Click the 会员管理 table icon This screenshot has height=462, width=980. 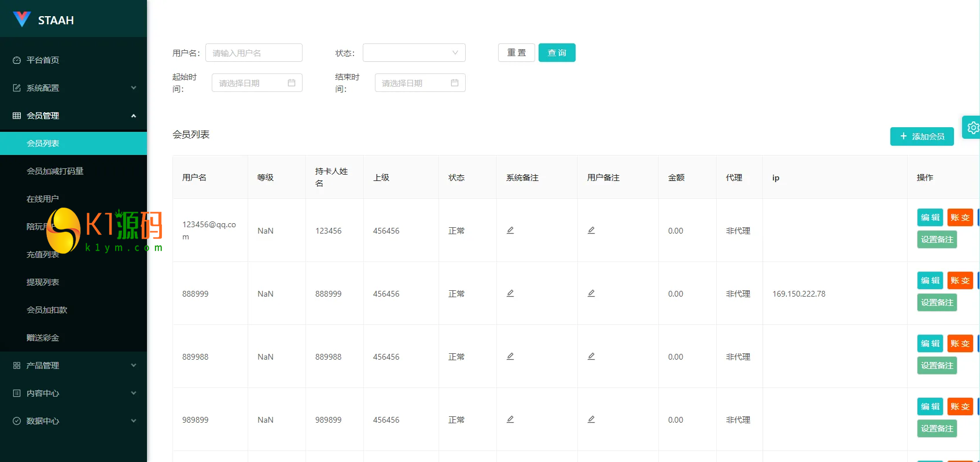click(x=17, y=116)
